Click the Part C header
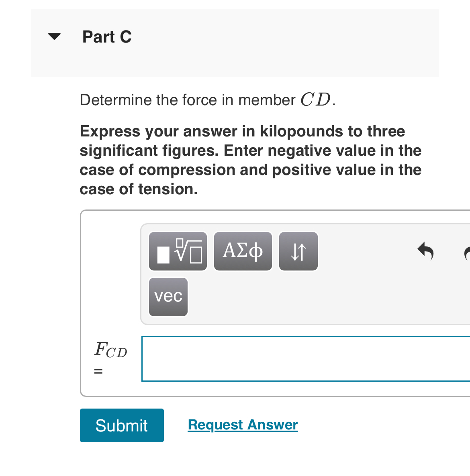 [x=107, y=37]
